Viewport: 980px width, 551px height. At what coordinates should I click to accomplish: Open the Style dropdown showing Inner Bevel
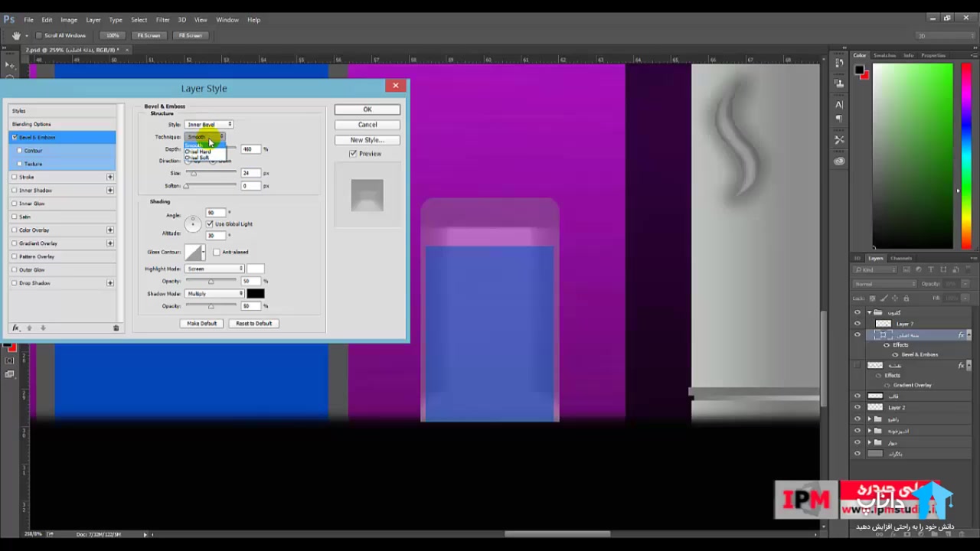click(209, 124)
